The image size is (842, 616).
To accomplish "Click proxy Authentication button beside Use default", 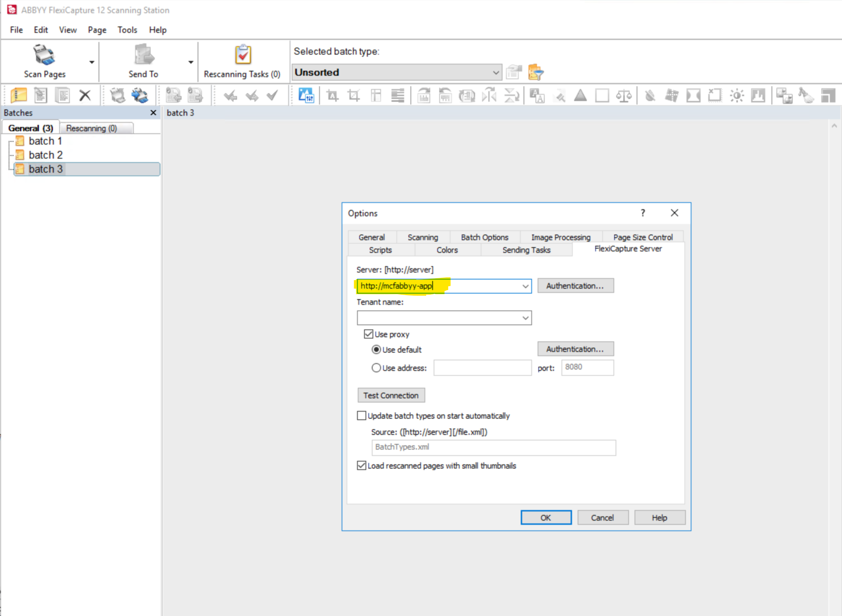I will tap(576, 349).
